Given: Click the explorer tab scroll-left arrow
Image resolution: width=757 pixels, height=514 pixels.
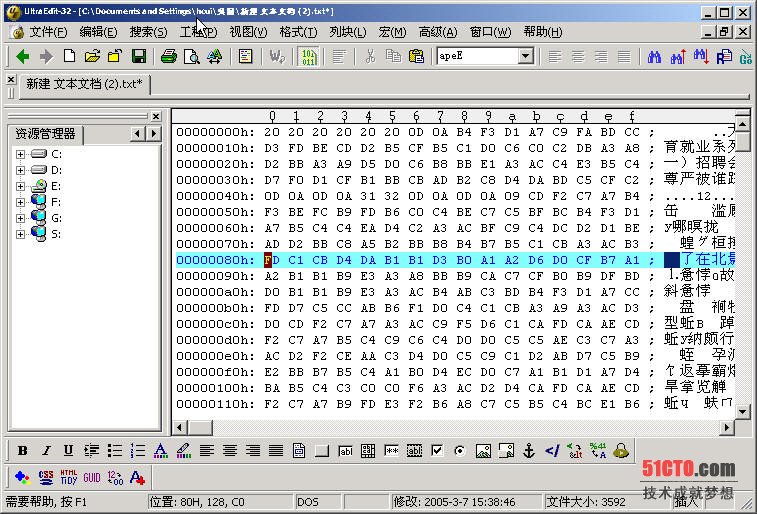Looking at the screenshot, I should tap(138, 133).
